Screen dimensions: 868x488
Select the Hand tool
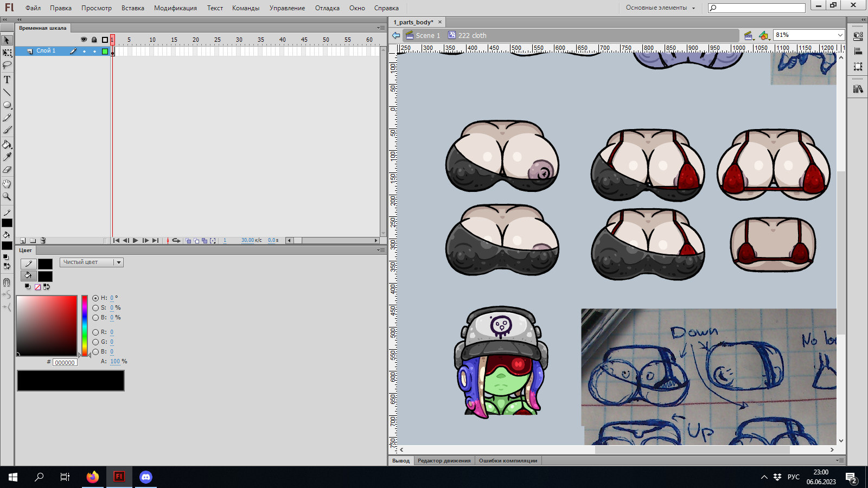click(x=7, y=184)
